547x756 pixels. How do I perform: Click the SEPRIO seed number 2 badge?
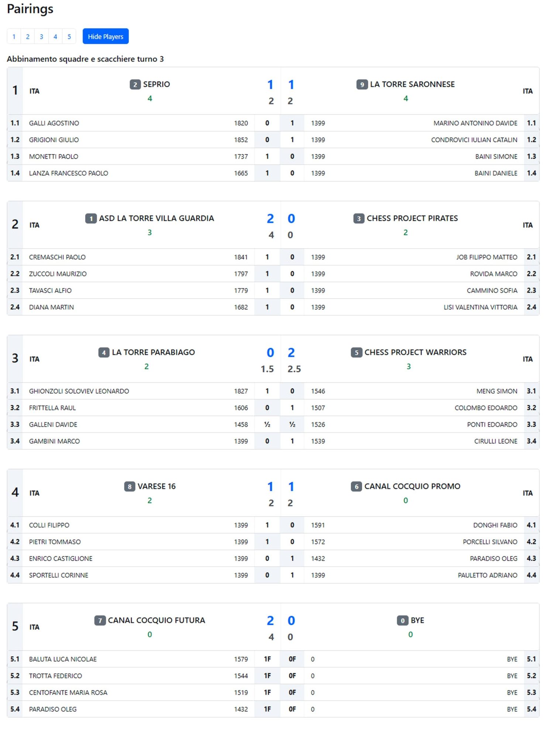click(135, 84)
